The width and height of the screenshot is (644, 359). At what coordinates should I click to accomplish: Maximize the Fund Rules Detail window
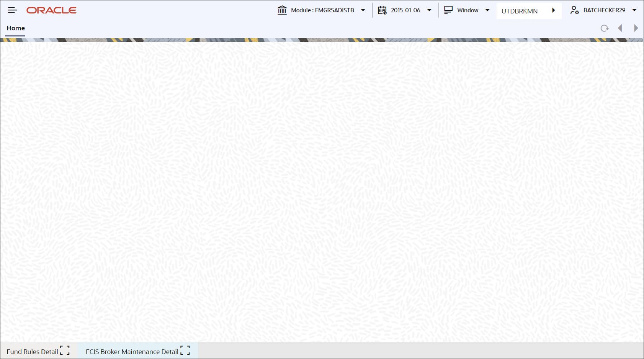[x=65, y=351]
